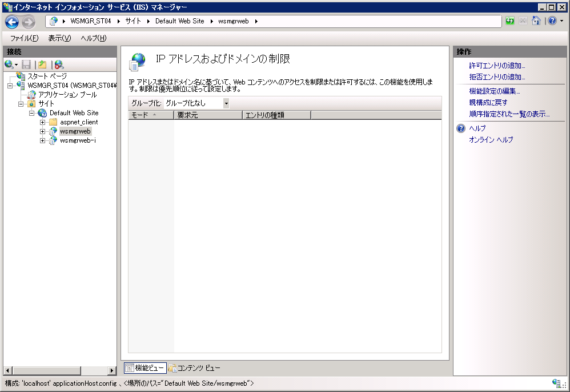Image resolution: width=570 pixels, height=392 pixels.
Task: Click the save icon in the connections toolbar
Action: pyautogui.click(x=26, y=64)
